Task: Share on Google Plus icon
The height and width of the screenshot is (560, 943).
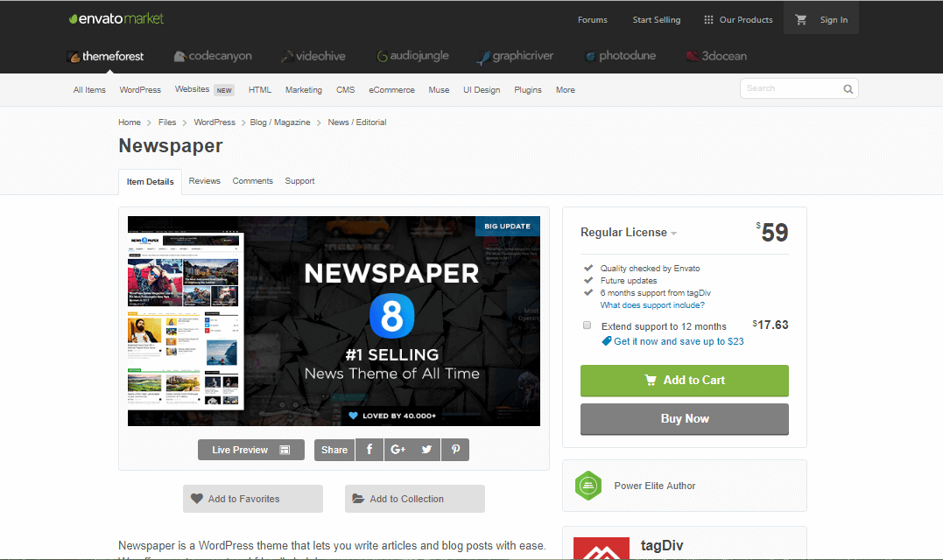Action: tap(398, 450)
